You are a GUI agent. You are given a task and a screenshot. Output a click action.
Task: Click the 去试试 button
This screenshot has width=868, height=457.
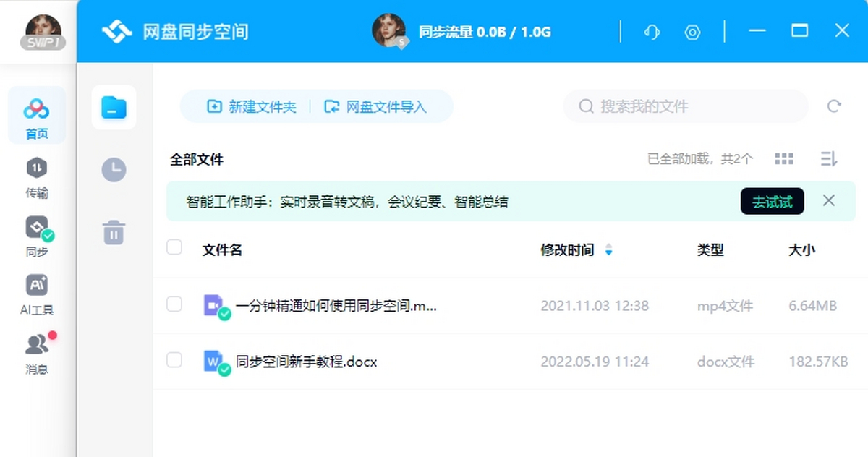click(x=772, y=202)
